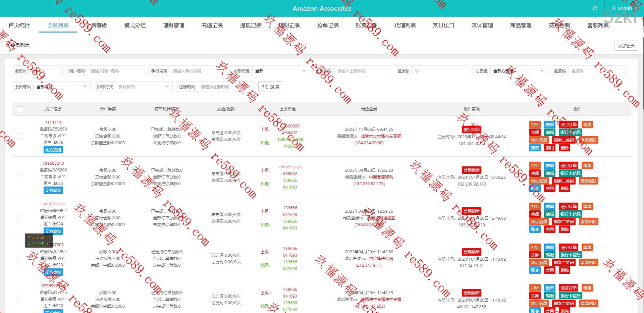Click the search magnifier button
This screenshot has height=313, width=644.
pos(271,87)
